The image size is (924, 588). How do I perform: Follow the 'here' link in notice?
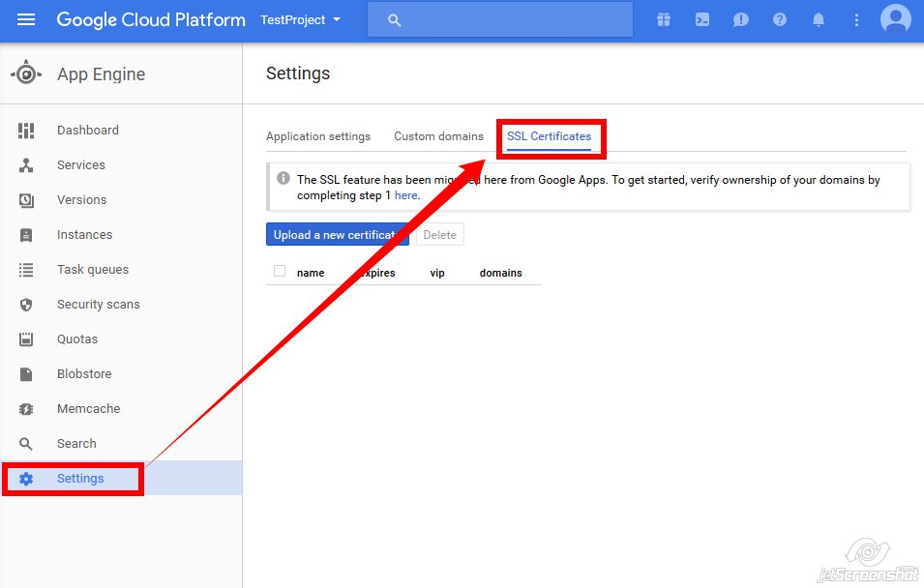[405, 195]
